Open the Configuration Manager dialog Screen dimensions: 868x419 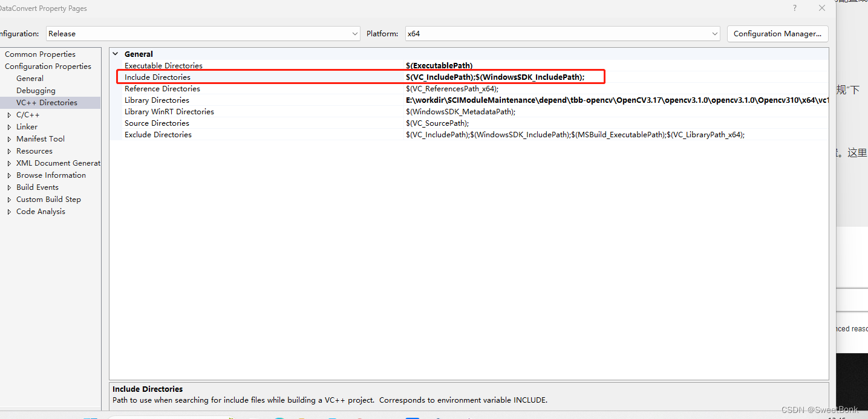[777, 33]
